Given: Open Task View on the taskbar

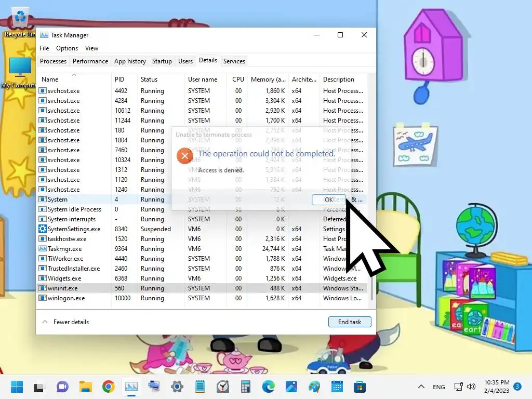Looking at the screenshot, I should [x=38, y=387].
